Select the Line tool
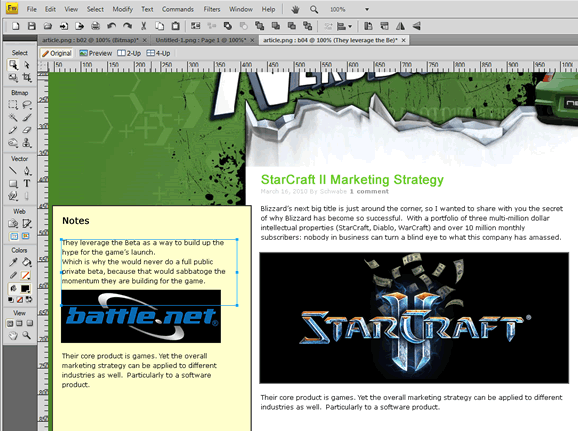This screenshot has height=431, width=578. coord(13,171)
